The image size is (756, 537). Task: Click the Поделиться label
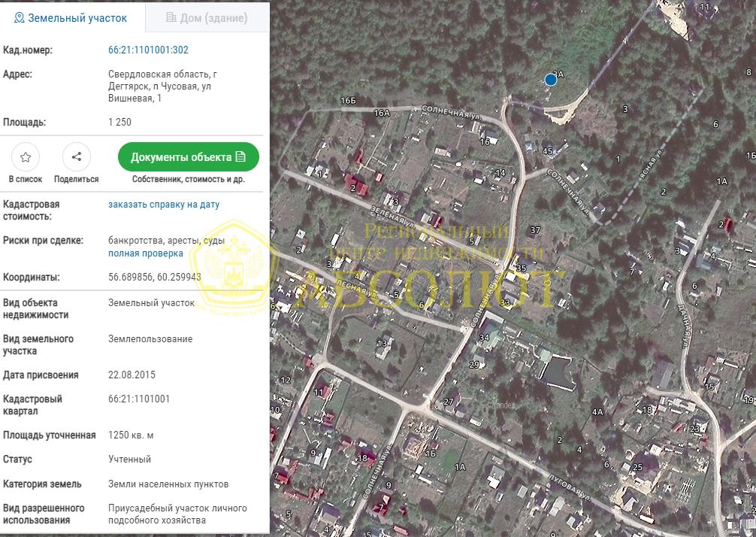pos(76,179)
